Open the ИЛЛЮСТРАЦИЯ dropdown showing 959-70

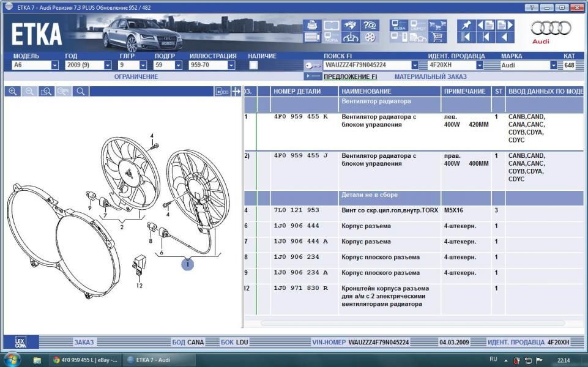coord(231,65)
